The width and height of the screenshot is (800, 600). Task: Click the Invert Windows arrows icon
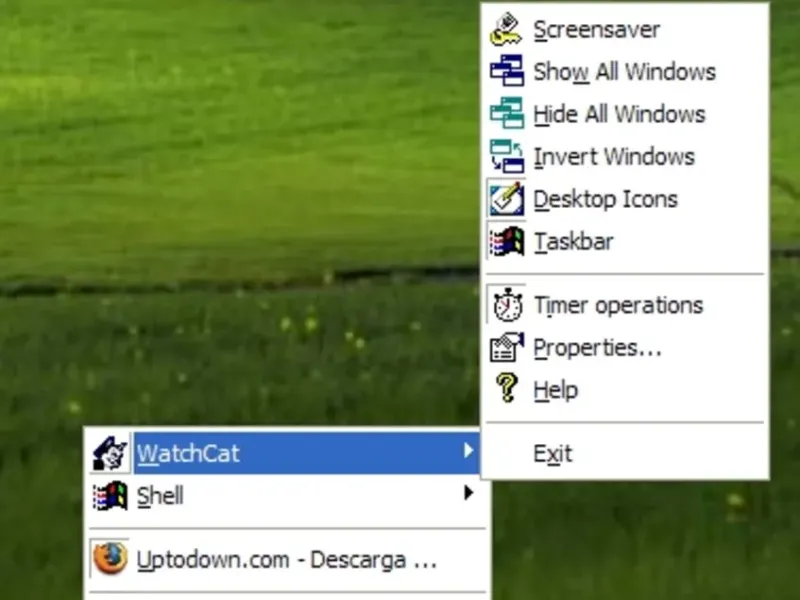[x=506, y=156]
